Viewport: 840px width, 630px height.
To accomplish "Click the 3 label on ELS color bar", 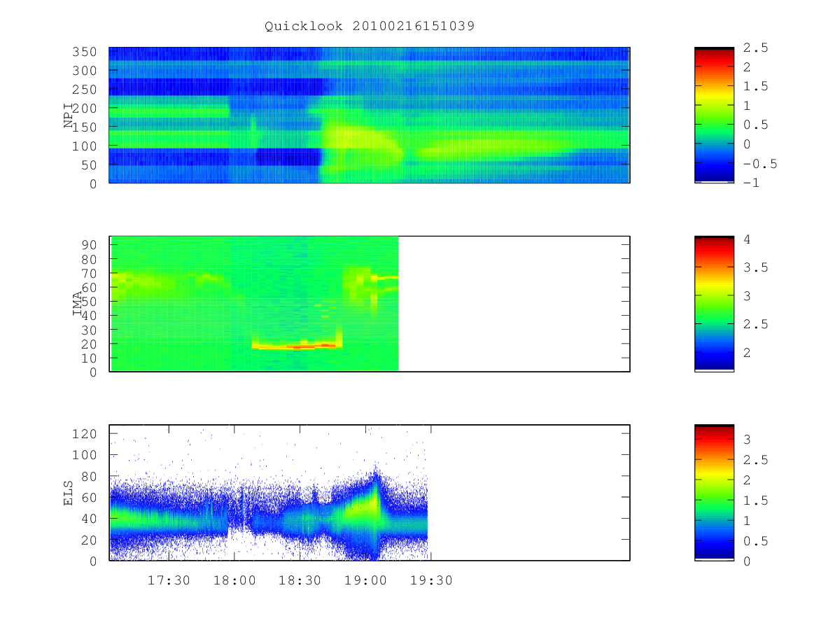I will pyautogui.click(x=747, y=439).
